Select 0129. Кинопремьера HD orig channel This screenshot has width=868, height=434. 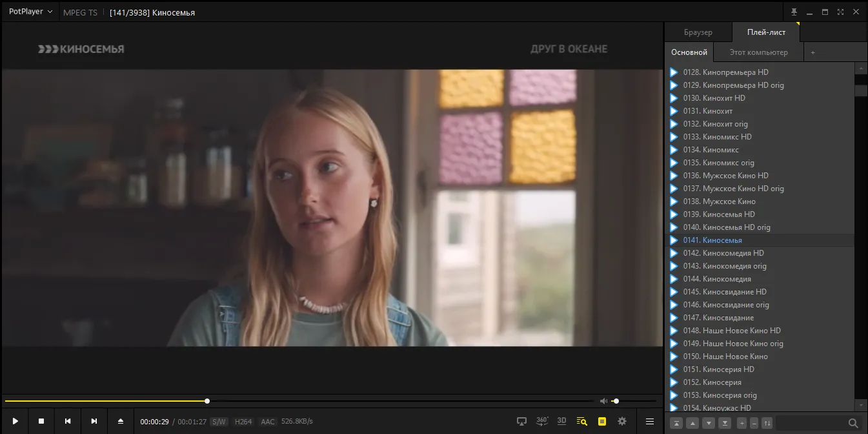coord(760,85)
